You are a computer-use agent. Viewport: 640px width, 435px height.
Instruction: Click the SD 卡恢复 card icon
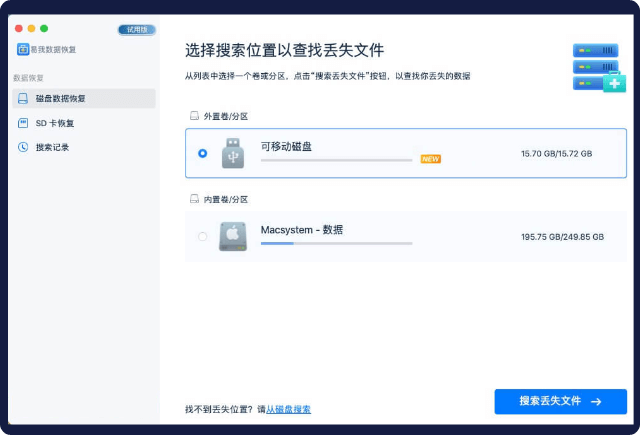coord(23,123)
